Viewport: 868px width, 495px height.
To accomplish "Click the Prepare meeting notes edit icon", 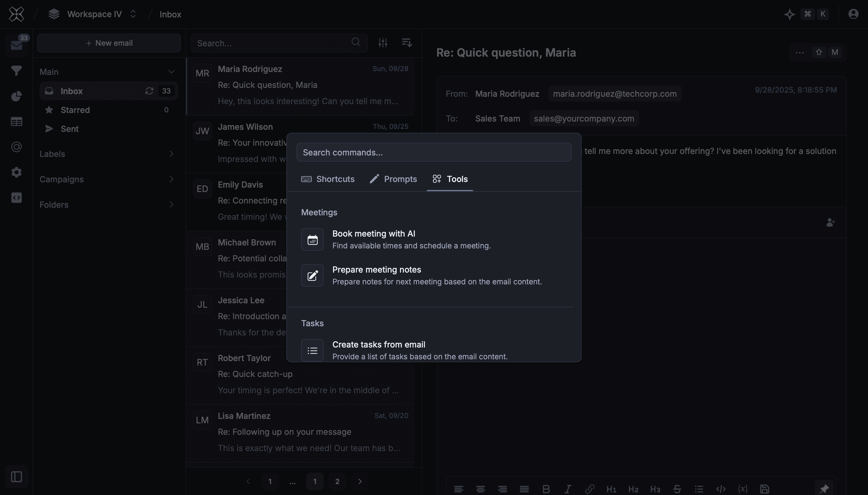I will point(312,276).
